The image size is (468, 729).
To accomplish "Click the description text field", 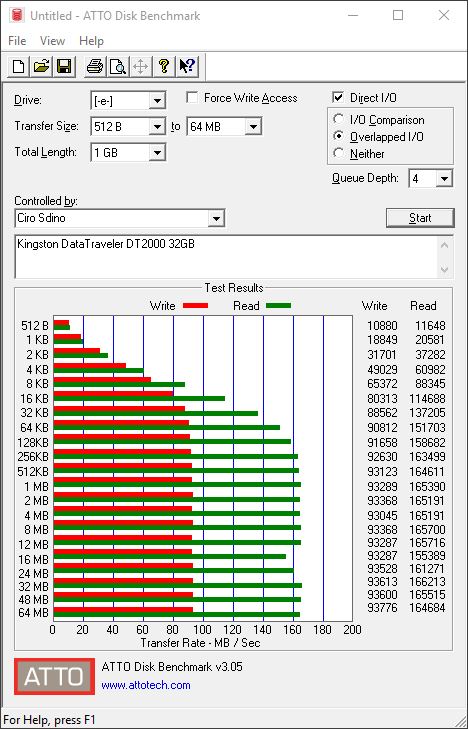I will pos(227,257).
